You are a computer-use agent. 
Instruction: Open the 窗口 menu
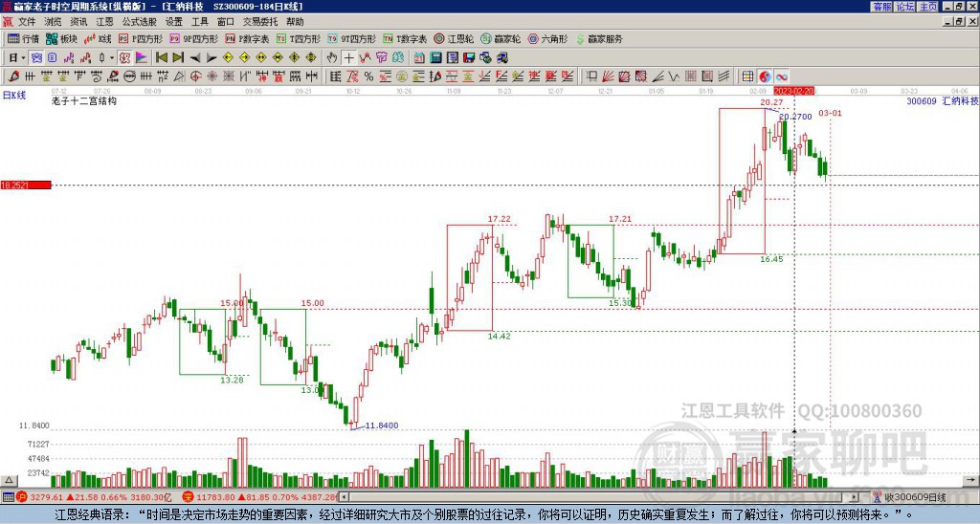click(x=226, y=22)
